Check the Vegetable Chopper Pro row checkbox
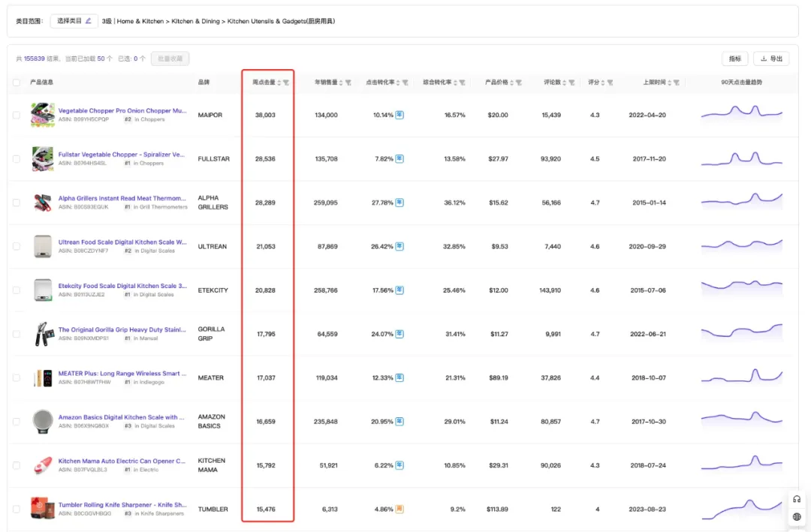The width and height of the screenshot is (811, 532). tap(17, 116)
